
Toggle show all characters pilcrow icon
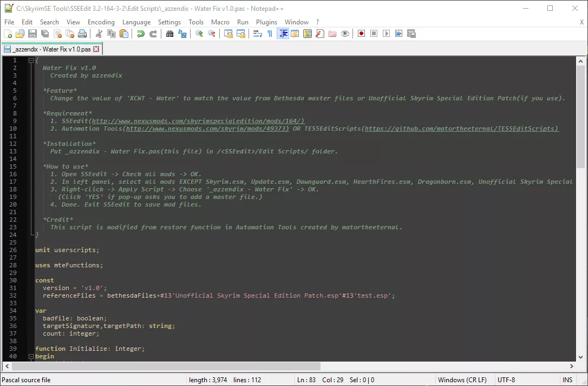270,34
